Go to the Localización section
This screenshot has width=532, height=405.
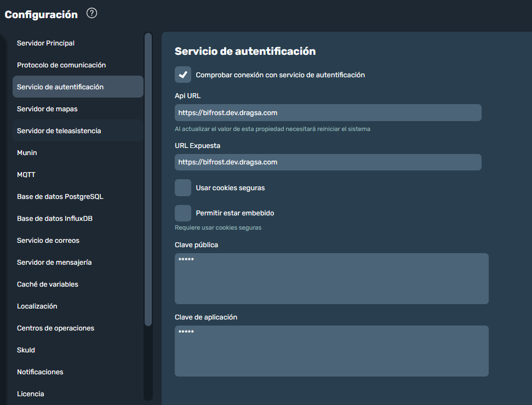pos(78,306)
